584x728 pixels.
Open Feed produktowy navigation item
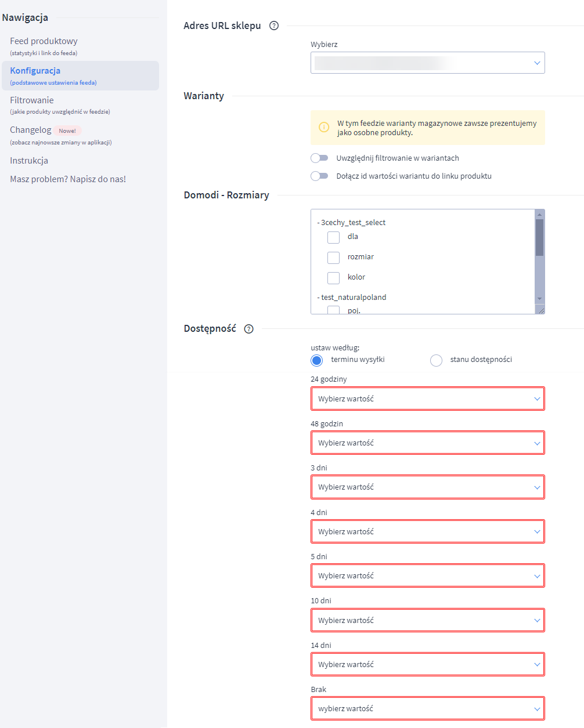(44, 41)
